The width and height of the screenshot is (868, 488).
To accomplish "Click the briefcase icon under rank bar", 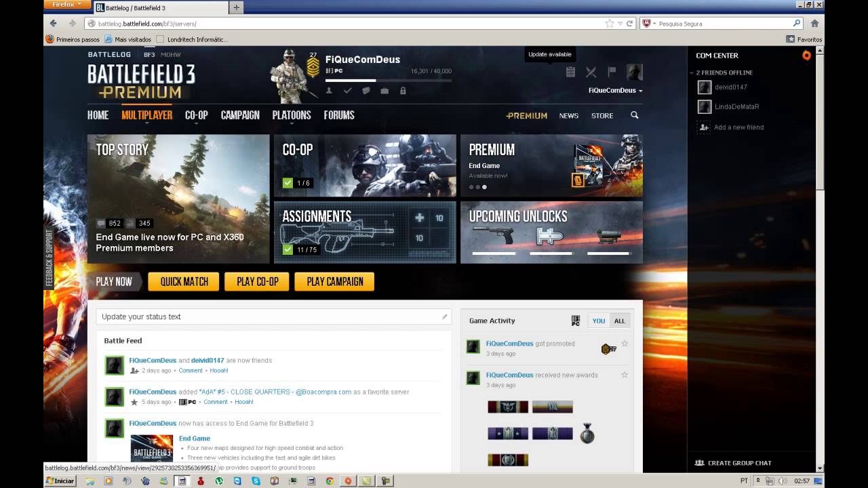I will [x=384, y=90].
